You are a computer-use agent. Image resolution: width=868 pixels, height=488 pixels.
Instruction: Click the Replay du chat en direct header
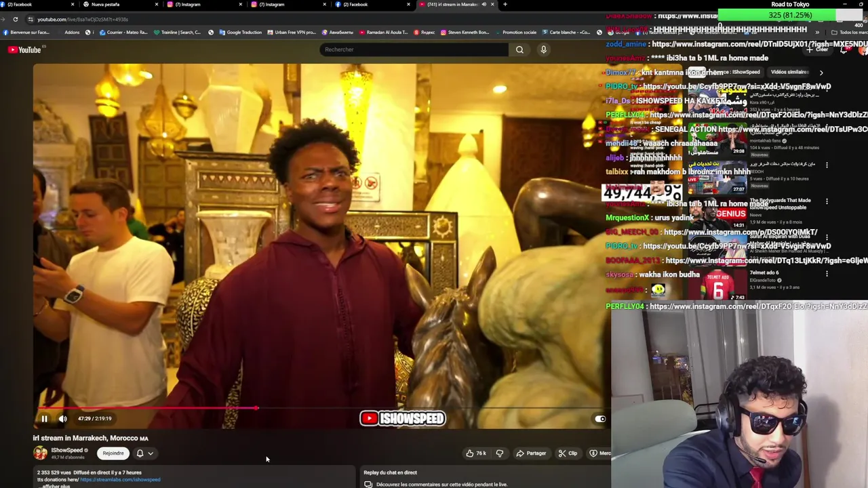pyautogui.click(x=390, y=472)
